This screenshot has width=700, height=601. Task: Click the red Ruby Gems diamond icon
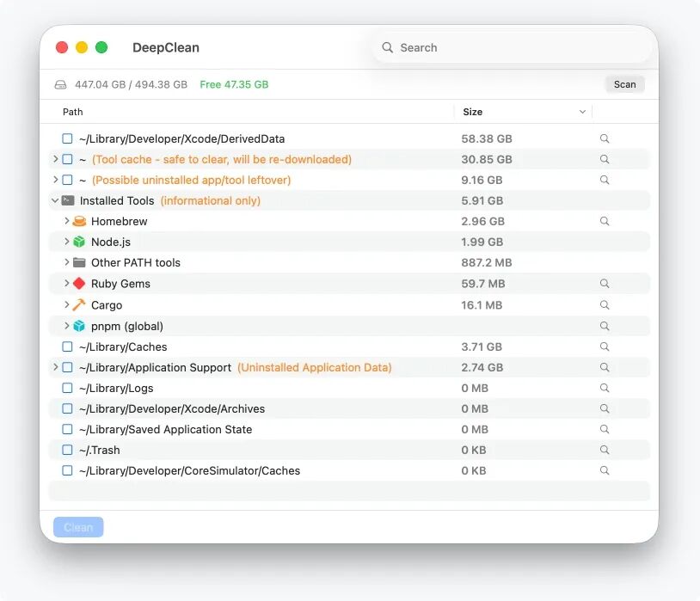[x=79, y=283]
